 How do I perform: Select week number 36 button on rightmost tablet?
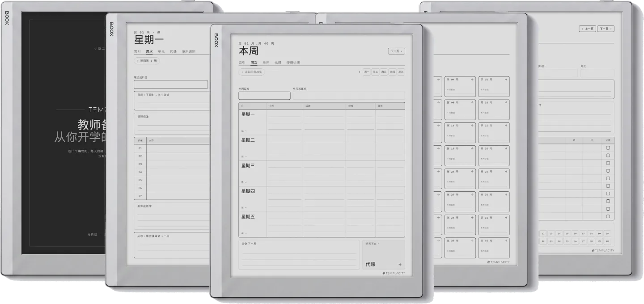(x=575, y=241)
